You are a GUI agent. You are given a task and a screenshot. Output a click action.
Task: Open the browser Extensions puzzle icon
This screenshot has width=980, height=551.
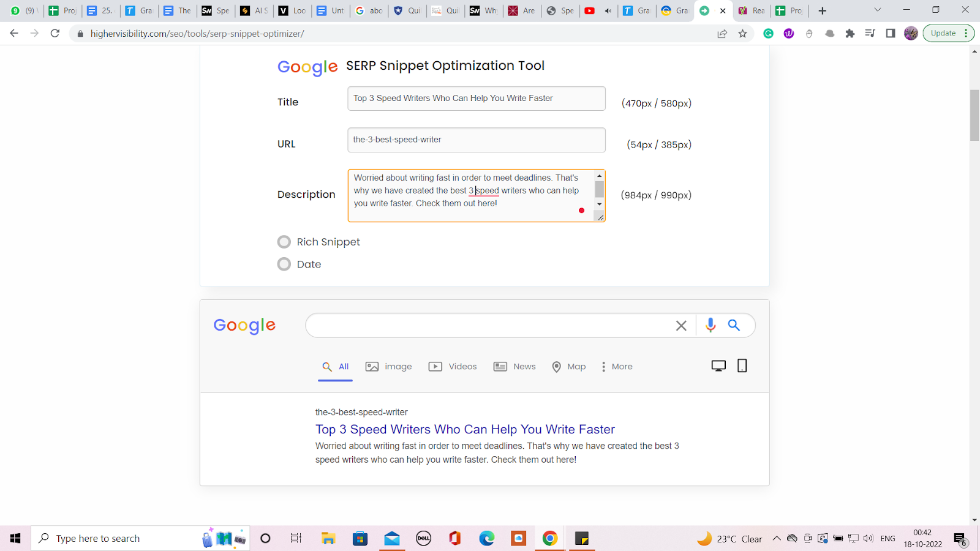(850, 33)
